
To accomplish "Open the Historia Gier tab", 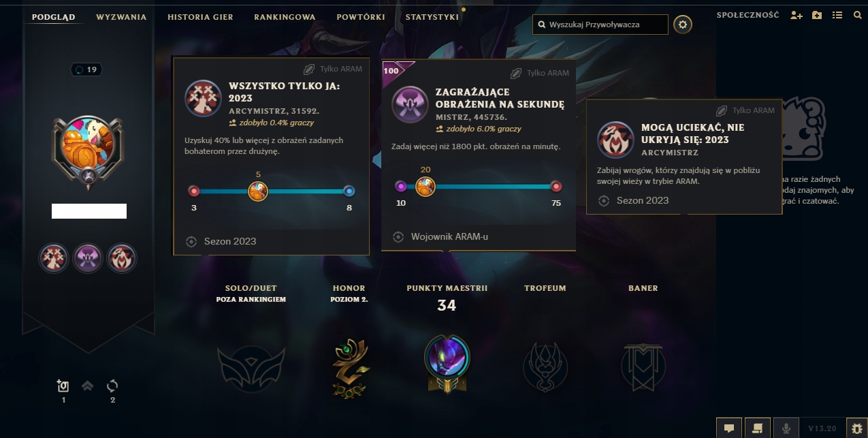I will tap(200, 17).
